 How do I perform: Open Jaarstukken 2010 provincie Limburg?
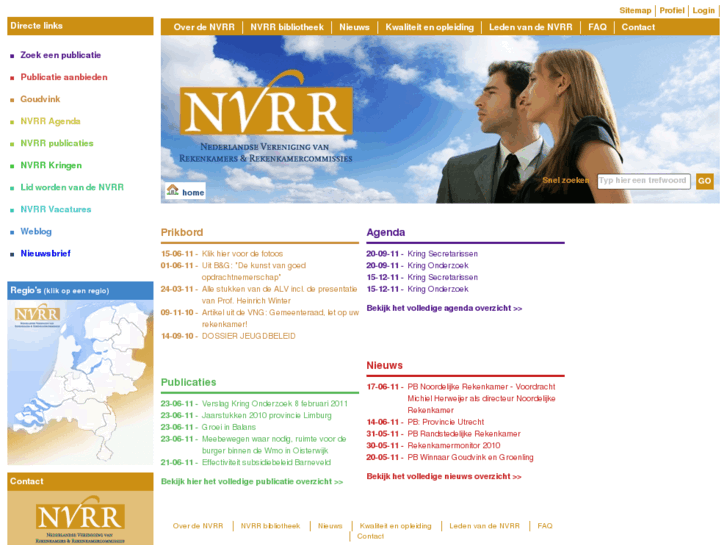pos(267,416)
